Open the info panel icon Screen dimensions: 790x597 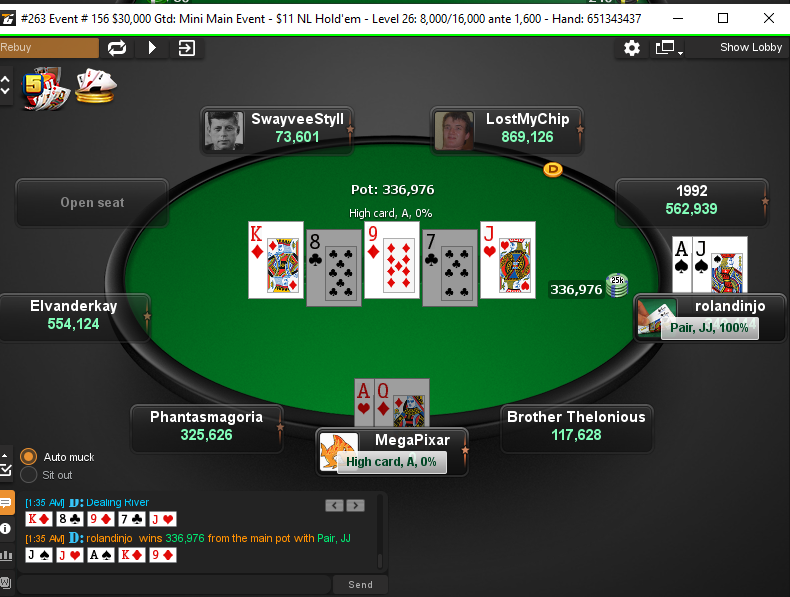(x=6, y=528)
